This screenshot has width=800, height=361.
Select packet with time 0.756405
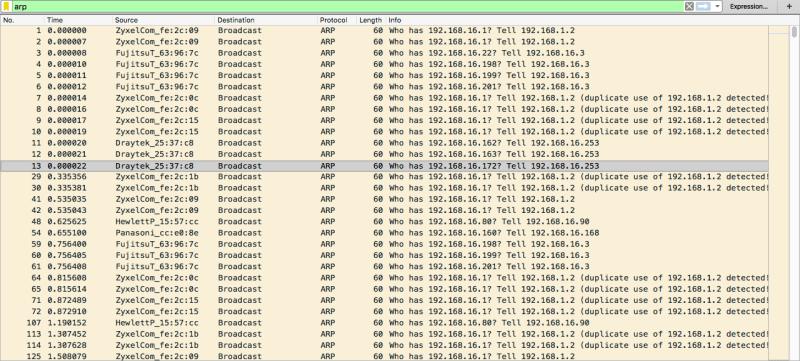click(384, 255)
